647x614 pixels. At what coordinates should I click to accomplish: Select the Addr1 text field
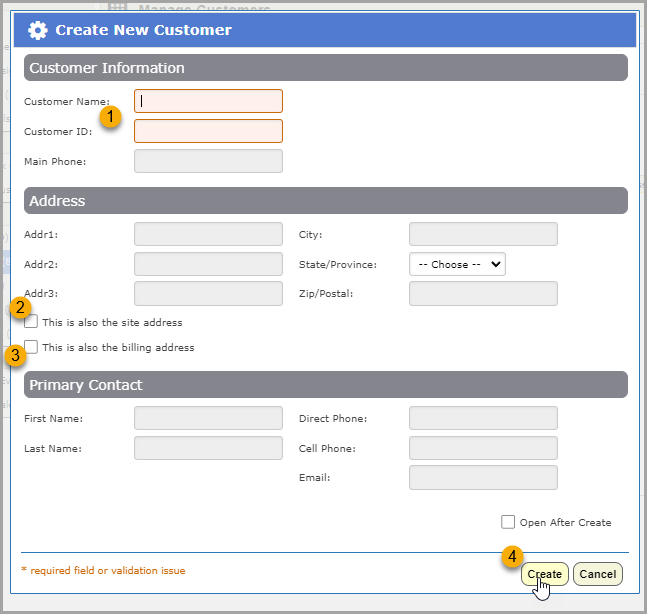[x=208, y=234]
